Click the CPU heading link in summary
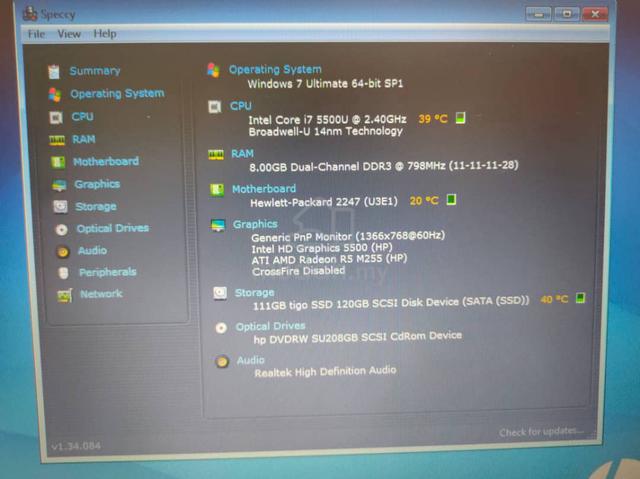 point(241,106)
